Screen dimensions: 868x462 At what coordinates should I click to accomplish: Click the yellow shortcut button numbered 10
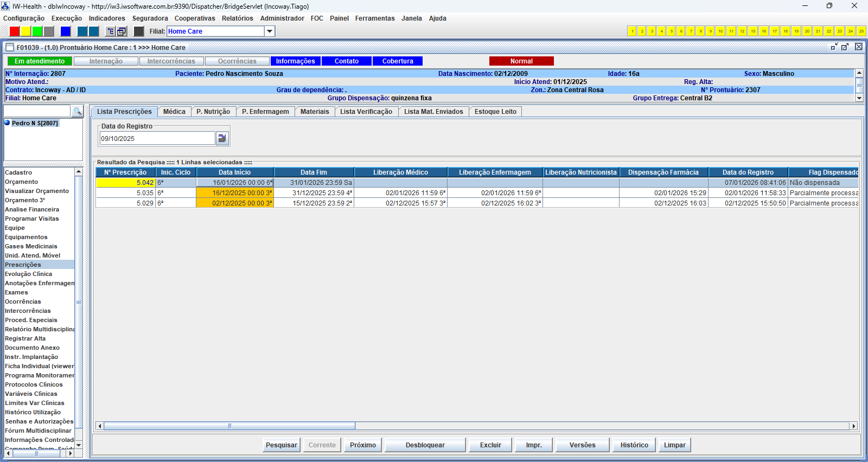720,31
